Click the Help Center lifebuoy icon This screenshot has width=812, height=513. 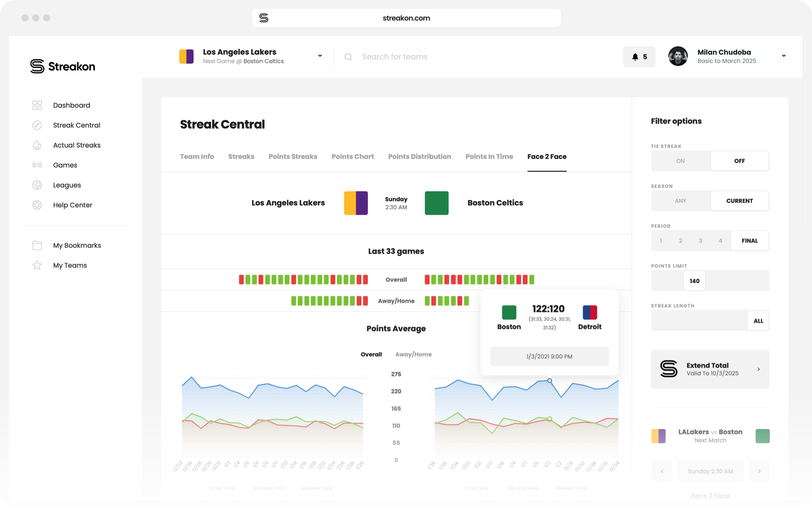tap(37, 205)
